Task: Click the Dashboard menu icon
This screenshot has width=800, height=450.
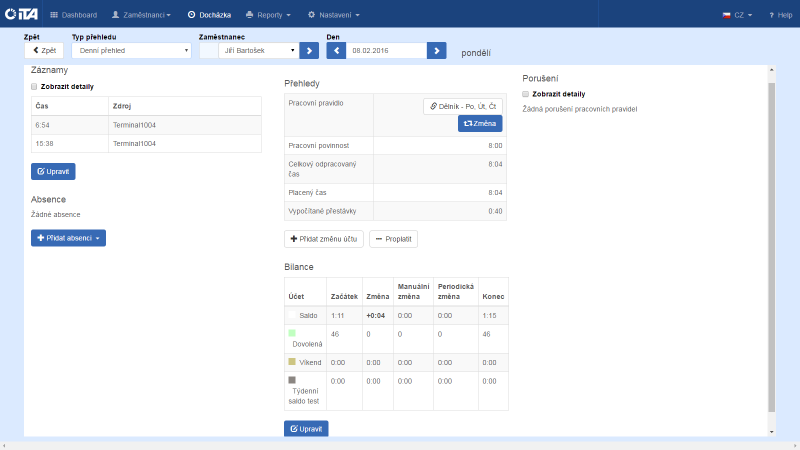Action: [x=54, y=15]
